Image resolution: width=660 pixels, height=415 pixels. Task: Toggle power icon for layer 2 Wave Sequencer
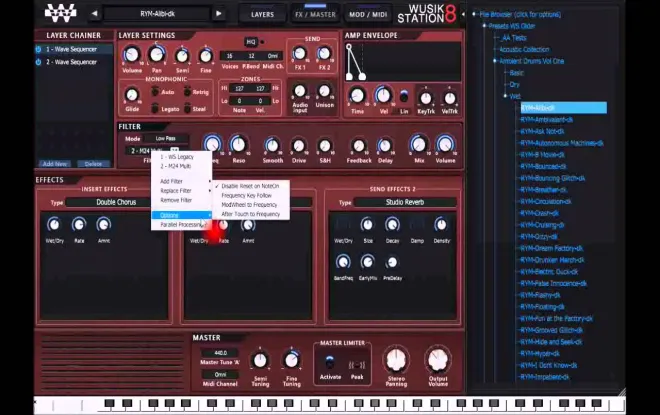(x=38, y=62)
